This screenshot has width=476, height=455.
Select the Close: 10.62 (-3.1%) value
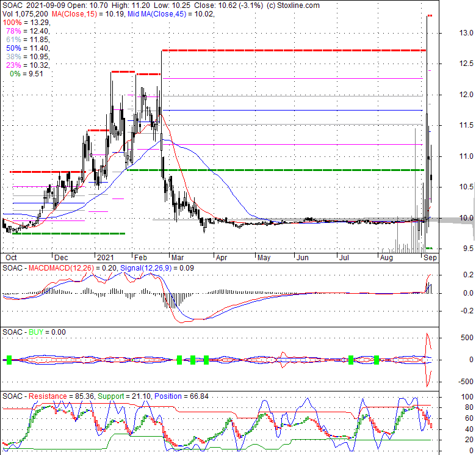point(229,5)
